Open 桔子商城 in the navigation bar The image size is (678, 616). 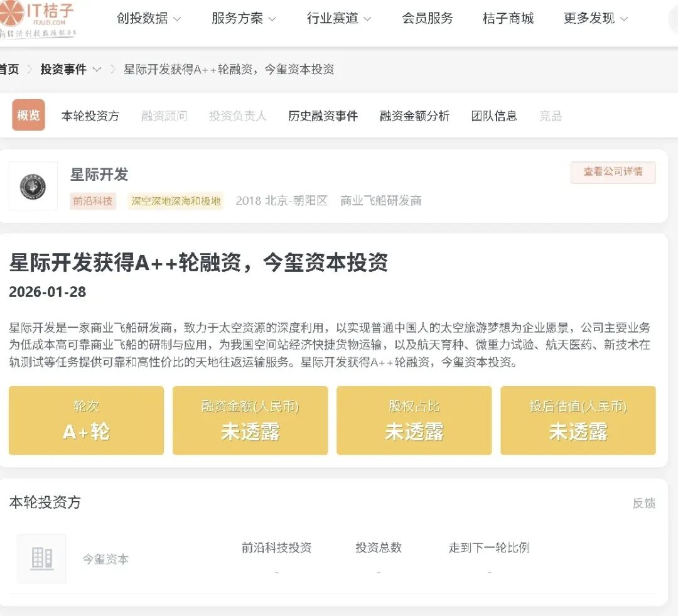click(x=508, y=19)
